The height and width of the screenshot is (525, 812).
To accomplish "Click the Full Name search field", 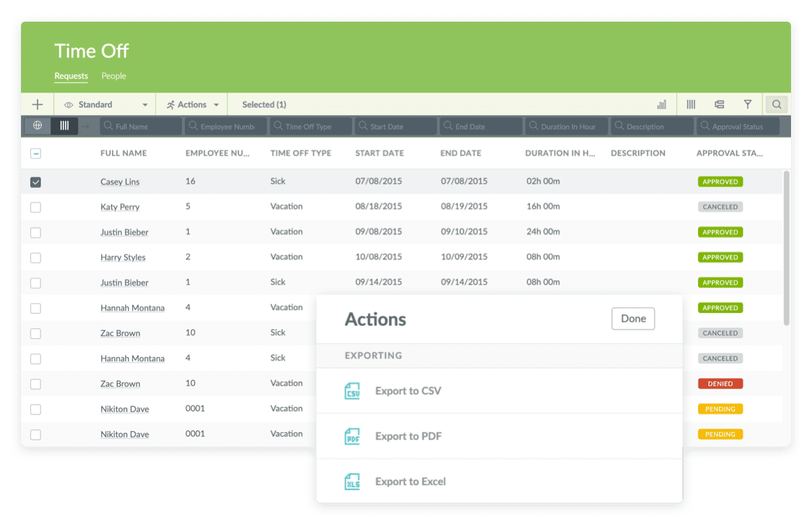I will pyautogui.click(x=141, y=126).
